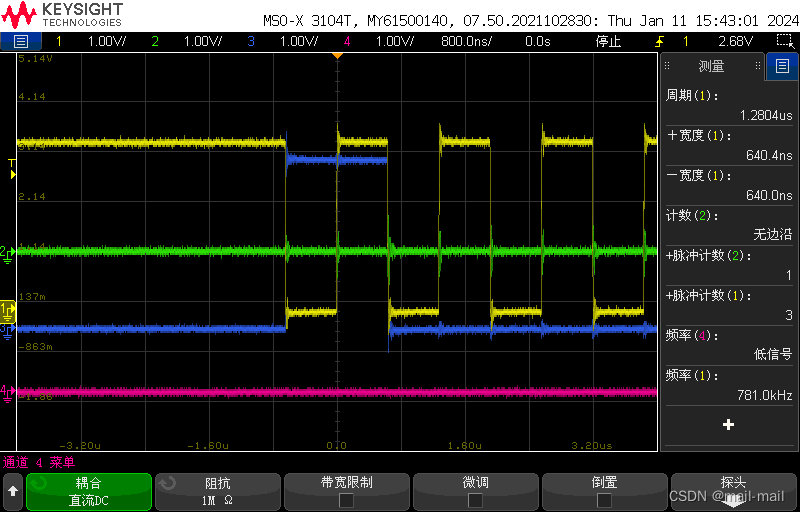Click the 无边沿 no-edges result
Viewport: 800px width, 512px height.
pos(773,234)
